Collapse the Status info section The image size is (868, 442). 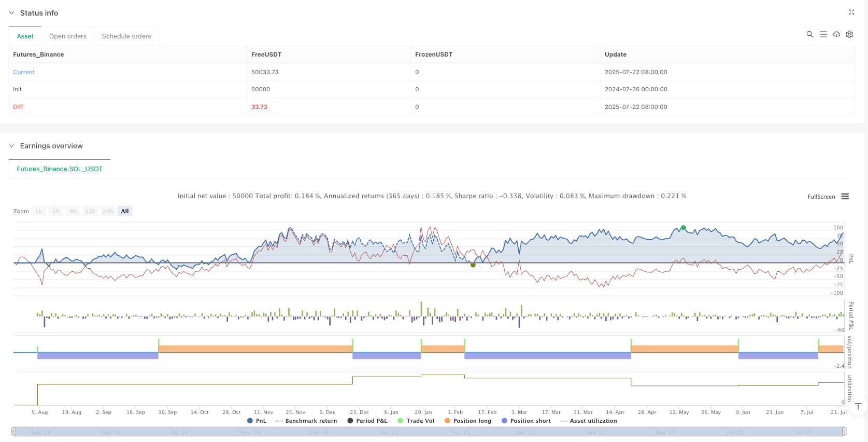(x=12, y=13)
